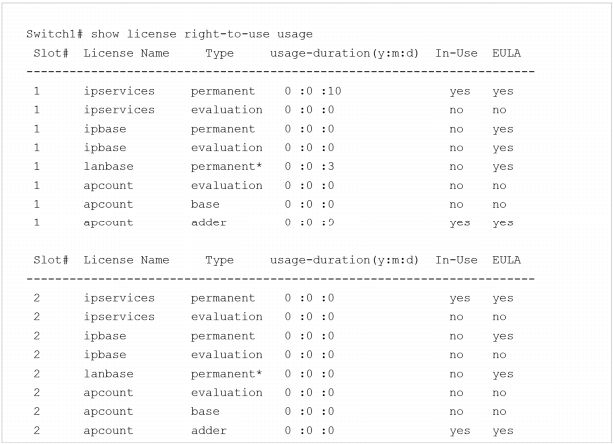614x444 pixels.
Task: Click the second 'Slot#' column header
Action: [51, 260]
